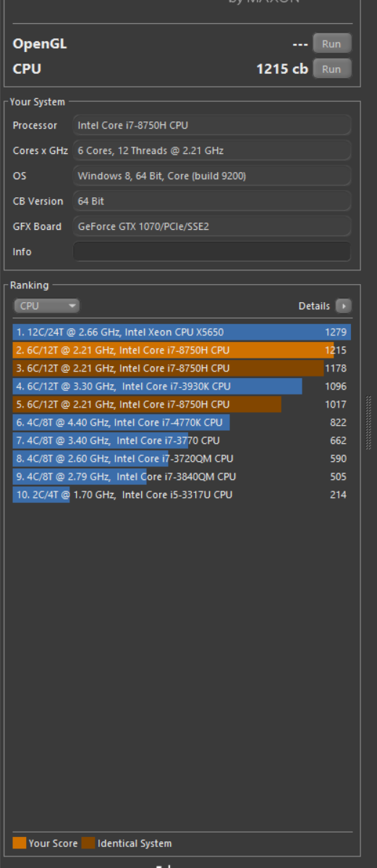Open the CPU ranking type dropdown

(46, 306)
